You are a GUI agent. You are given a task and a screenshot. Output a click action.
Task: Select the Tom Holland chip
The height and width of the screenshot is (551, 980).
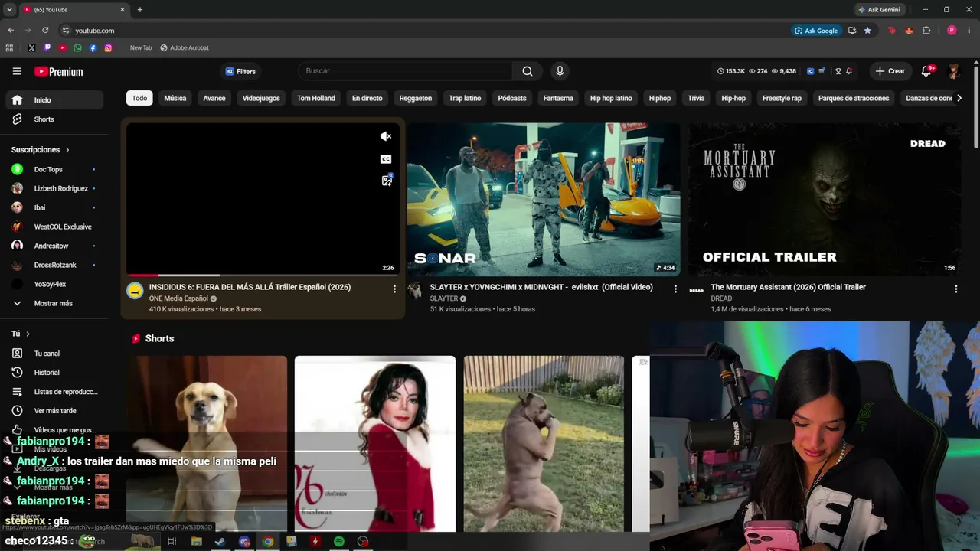point(316,98)
